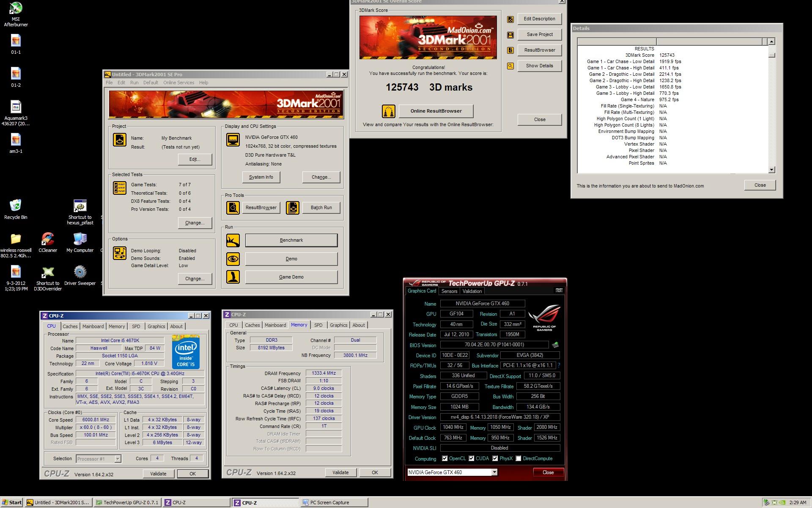Click the Show Details magnifier icon
The width and height of the screenshot is (812, 508).
510,66
